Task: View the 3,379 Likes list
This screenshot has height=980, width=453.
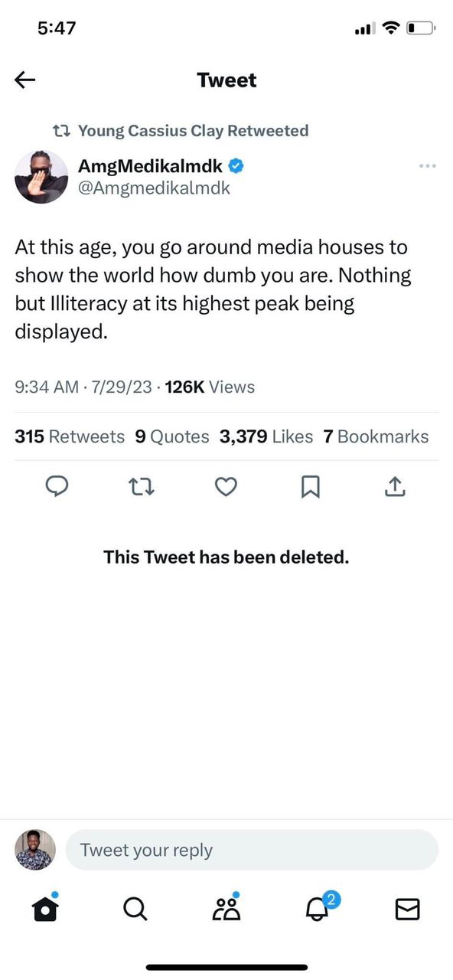Action: (266, 436)
